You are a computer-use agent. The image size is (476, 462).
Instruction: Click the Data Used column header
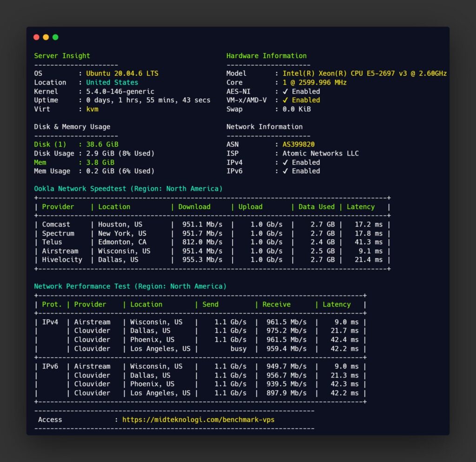pos(316,207)
